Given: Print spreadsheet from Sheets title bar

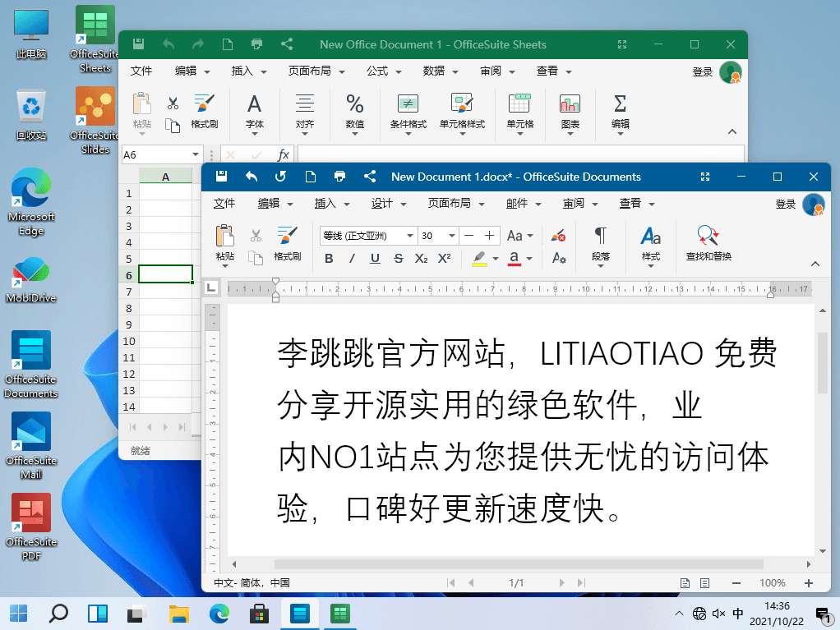Looking at the screenshot, I should [256, 44].
